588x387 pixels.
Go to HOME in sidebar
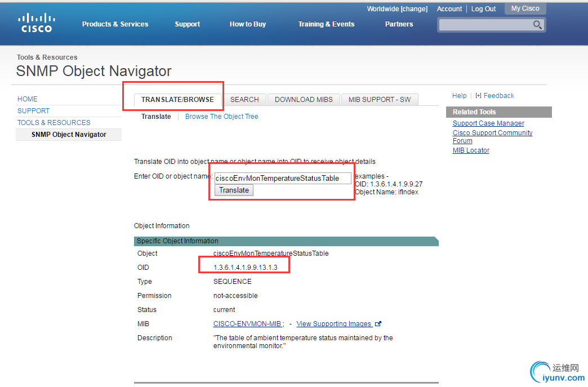click(x=28, y=99)
